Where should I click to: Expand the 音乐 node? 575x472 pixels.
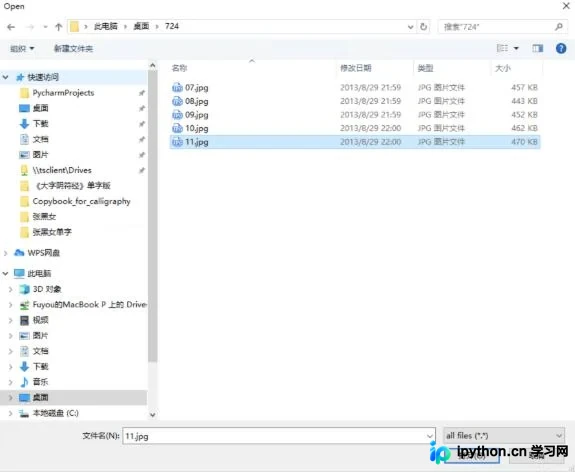tap(11, 382)
